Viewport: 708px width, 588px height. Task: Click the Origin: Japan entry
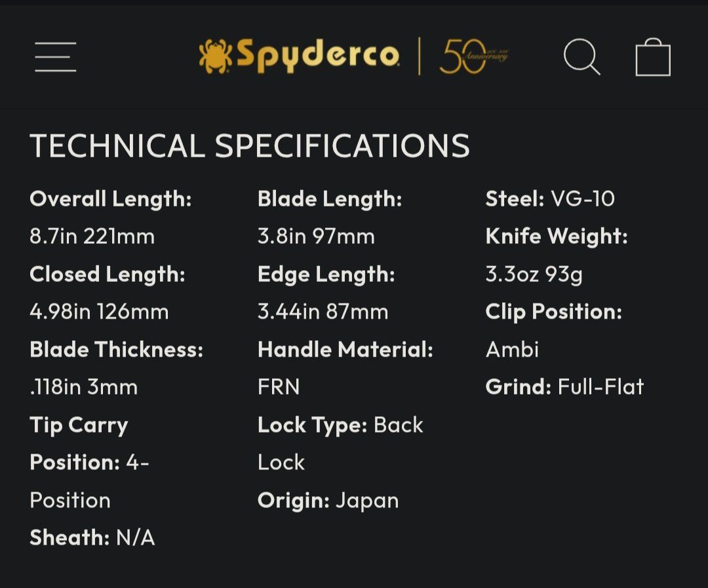point(328,500)
